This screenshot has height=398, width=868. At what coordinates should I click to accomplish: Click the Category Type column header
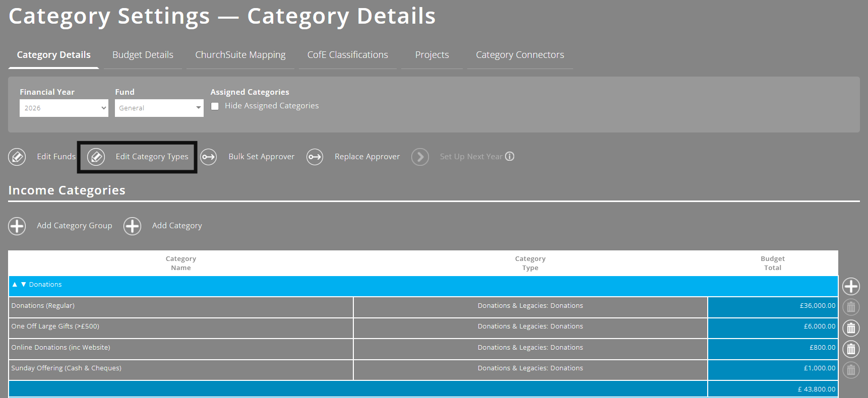(x=530, y=263)
